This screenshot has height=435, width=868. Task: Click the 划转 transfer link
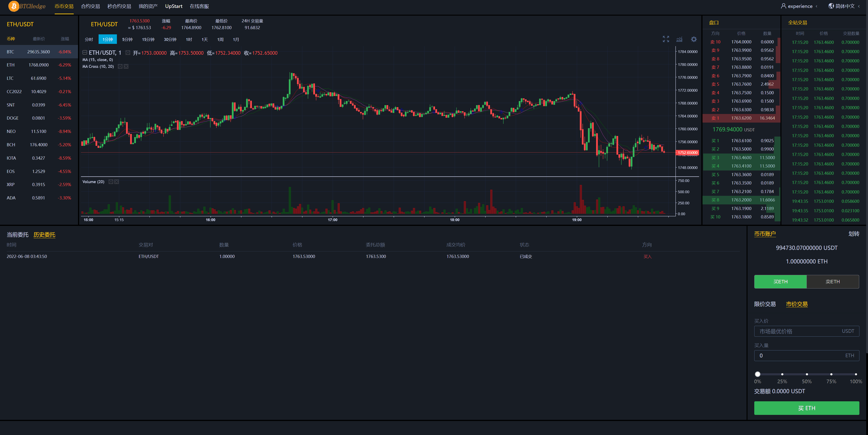(x=854, y=234)
